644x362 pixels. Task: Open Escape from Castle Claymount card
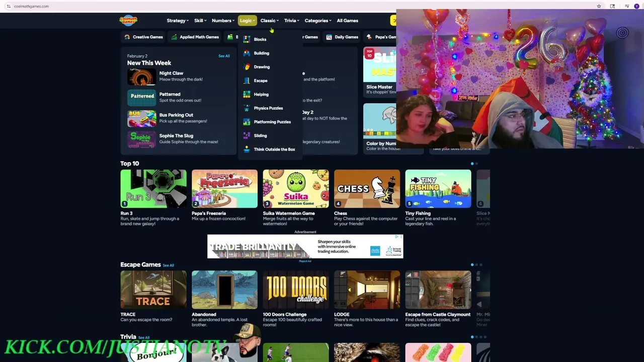438,290
